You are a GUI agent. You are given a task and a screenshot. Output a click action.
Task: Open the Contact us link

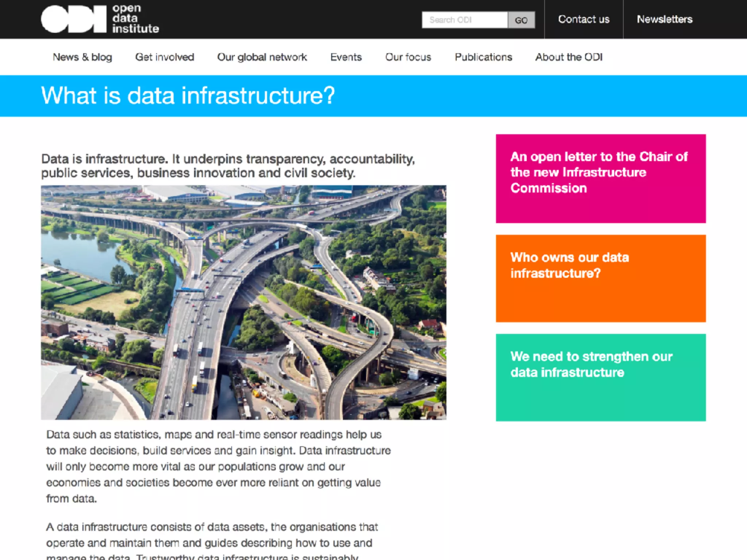pyautogui.click(x=583, y=19)
